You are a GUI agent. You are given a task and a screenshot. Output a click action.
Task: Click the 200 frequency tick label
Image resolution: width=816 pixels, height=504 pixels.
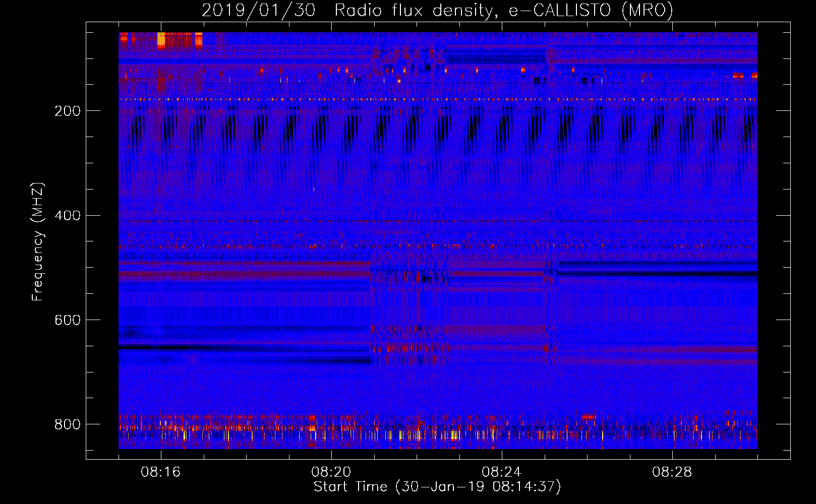[x=68, y=111]
